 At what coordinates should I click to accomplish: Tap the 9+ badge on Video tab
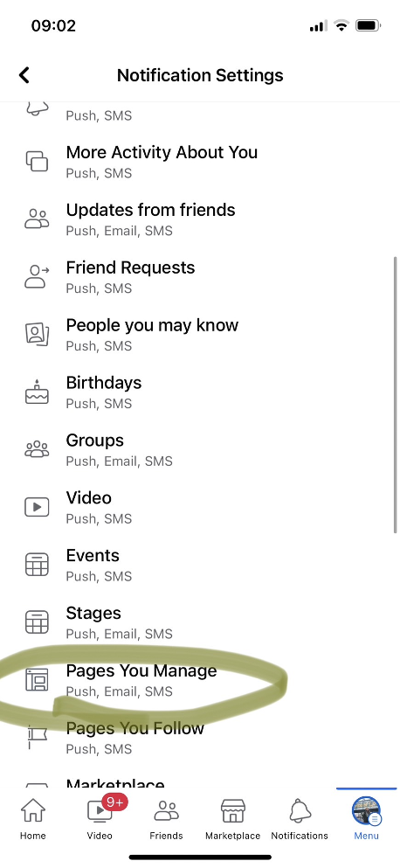pyautogui.click(x=114, y=802)
